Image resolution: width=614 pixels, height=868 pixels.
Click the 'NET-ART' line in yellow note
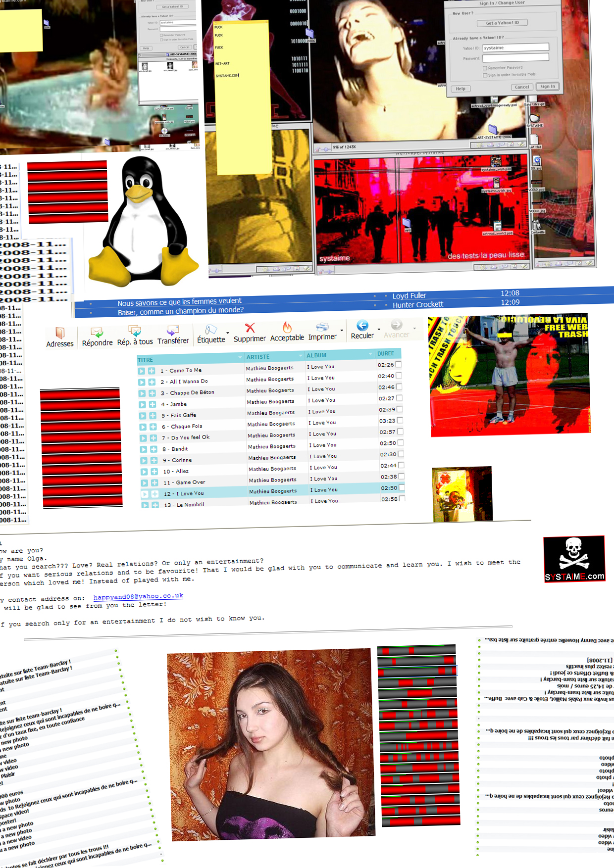222,63
